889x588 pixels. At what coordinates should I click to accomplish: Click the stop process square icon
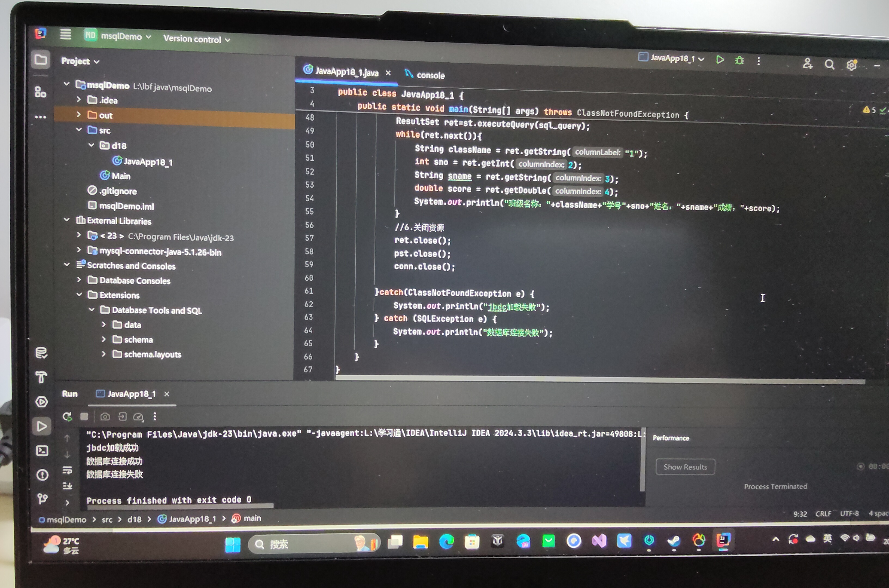(84, 416)
